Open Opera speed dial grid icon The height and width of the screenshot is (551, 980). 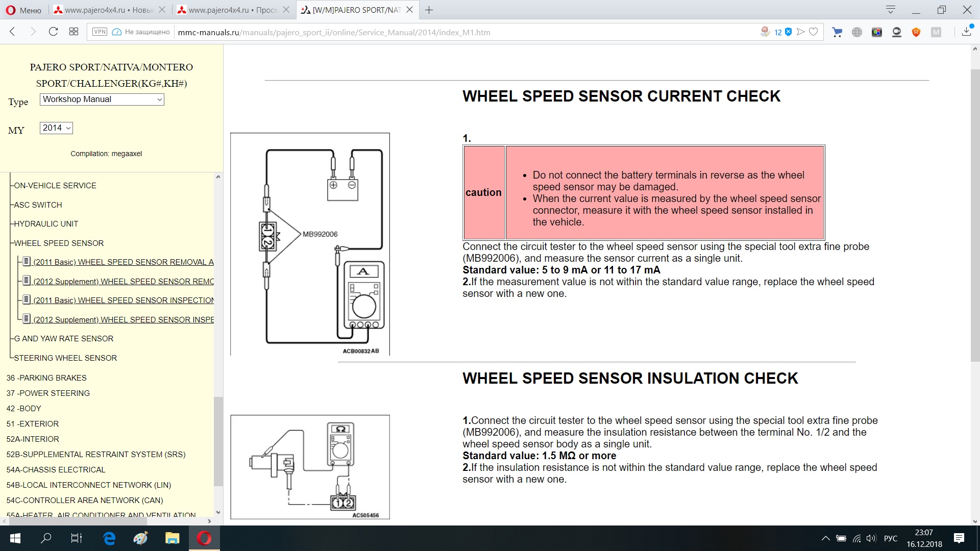pos(73,32)
